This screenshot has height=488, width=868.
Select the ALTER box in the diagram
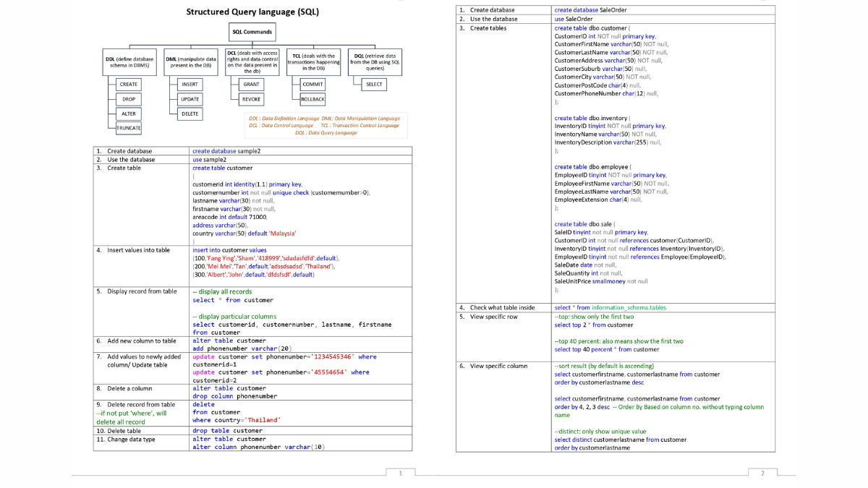(x=129, y=114)
